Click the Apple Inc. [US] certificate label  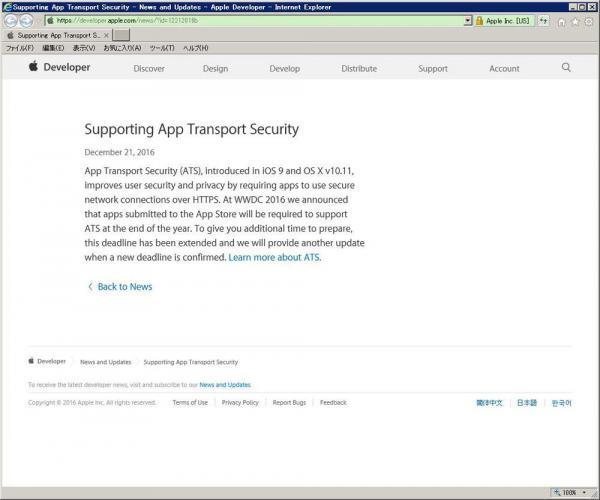[507, 21]
